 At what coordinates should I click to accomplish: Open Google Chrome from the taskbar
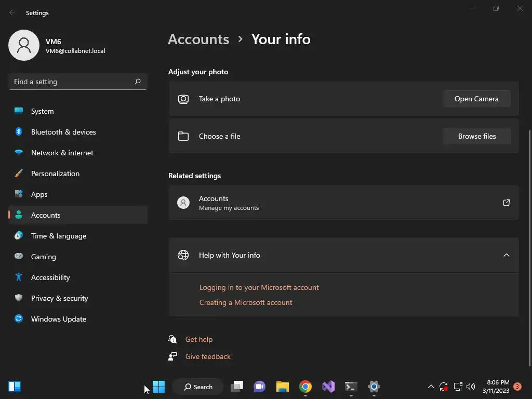click(x=305, y=387)
